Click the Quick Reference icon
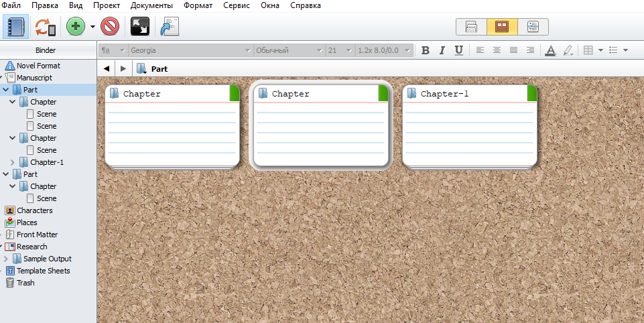The image size is (644, 323). tap(170, 27)
